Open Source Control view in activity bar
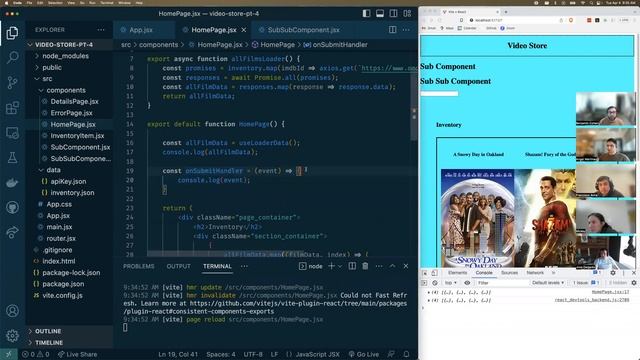The width and height of the screenshot is (640, 360). [12, 82]
